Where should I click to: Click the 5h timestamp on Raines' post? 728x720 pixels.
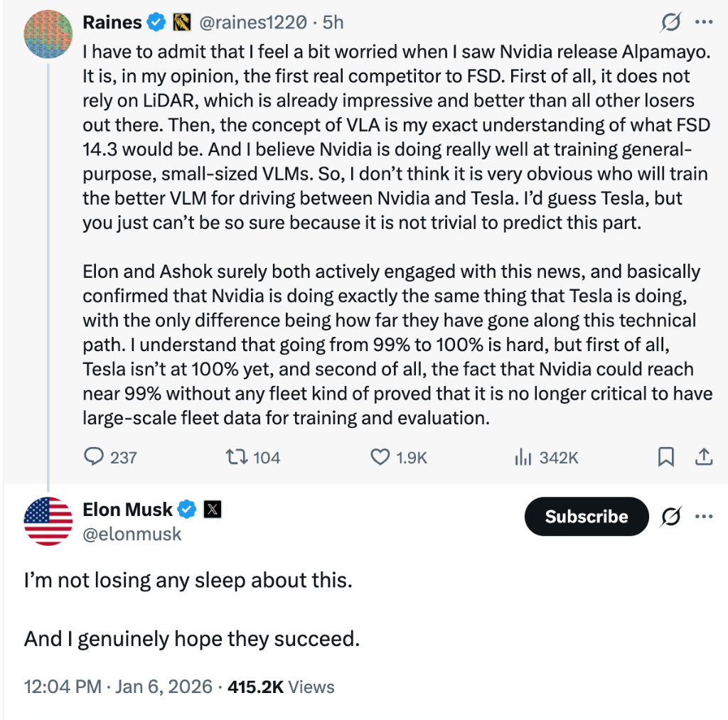333,23
